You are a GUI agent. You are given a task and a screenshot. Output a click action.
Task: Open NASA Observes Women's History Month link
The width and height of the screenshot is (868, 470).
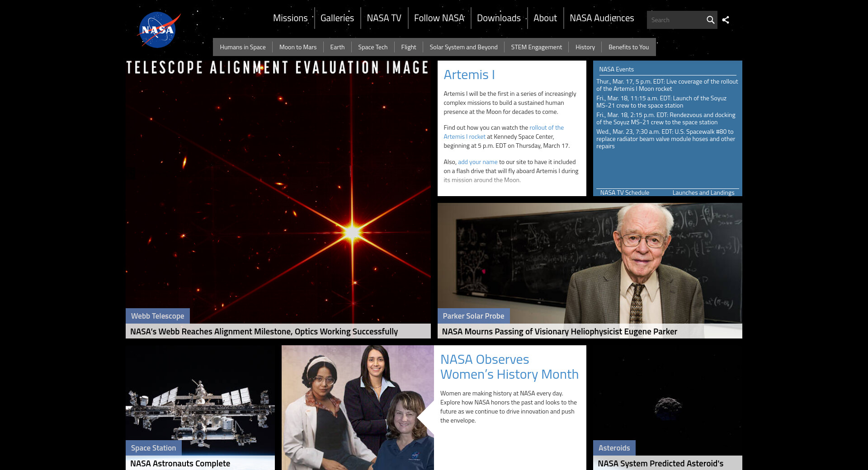pyautogui.click(x=509, y=367)
